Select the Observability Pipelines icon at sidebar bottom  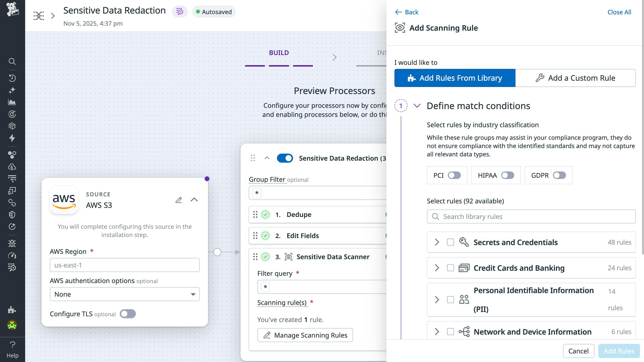12,267
